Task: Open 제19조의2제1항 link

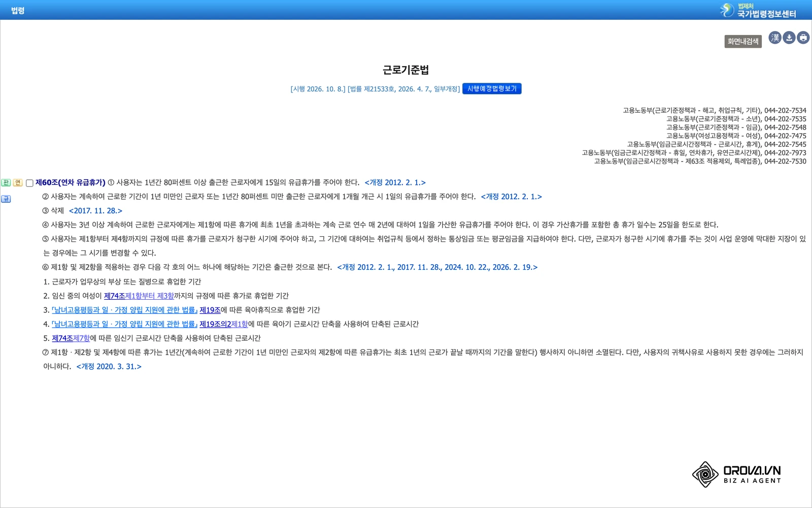Action: click(224, 324)
